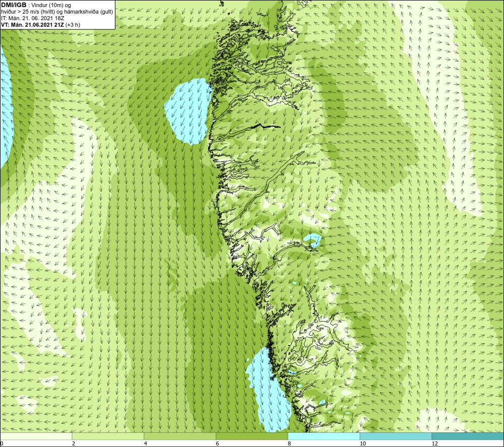Click the 6–8 m/s darker green segment

252,436
